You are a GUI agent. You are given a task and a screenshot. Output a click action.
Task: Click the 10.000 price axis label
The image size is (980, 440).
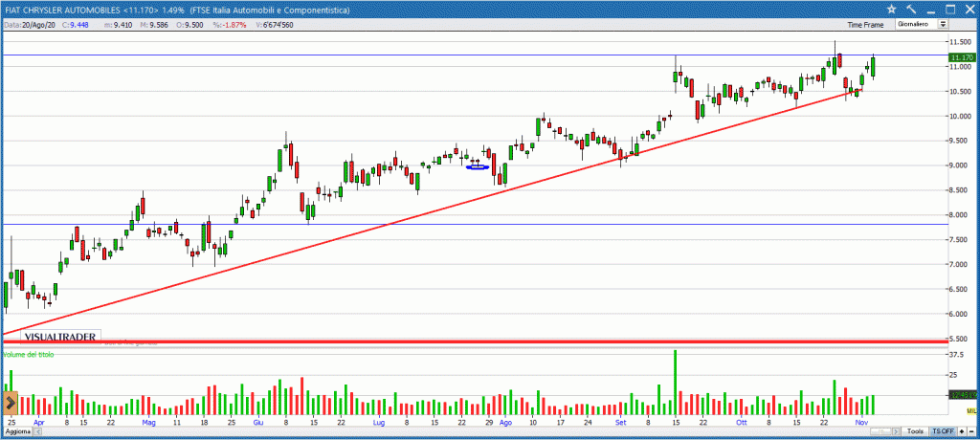click(x=960, y=117)
